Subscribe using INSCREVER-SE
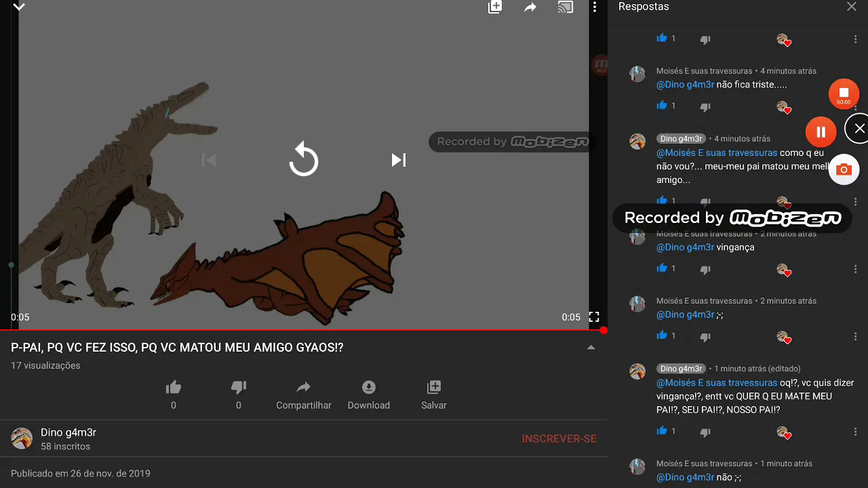The image size is (868, 488). 559,439
